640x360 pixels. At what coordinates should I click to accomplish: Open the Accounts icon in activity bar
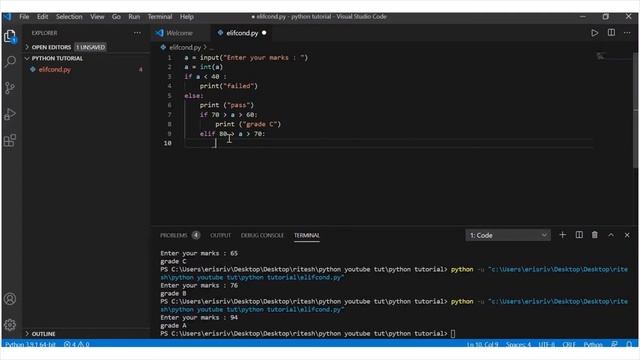point(10,299)
